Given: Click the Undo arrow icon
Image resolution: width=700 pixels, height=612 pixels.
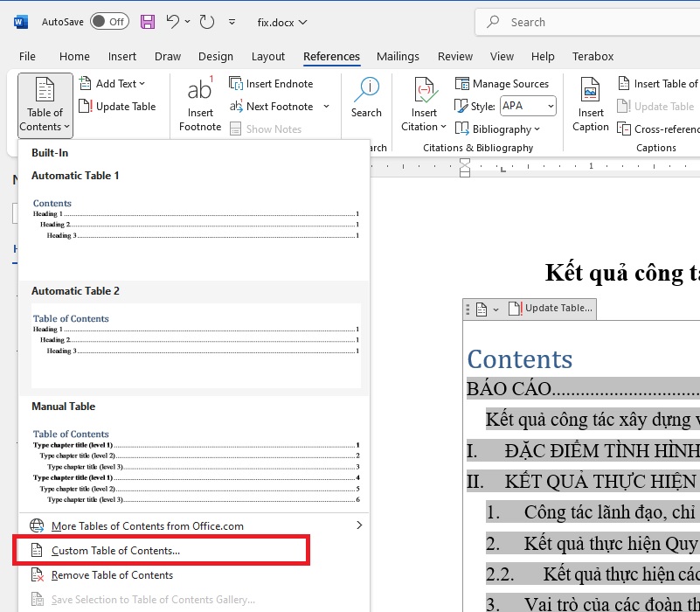Looking at the screenshot, I should [173, 22].
